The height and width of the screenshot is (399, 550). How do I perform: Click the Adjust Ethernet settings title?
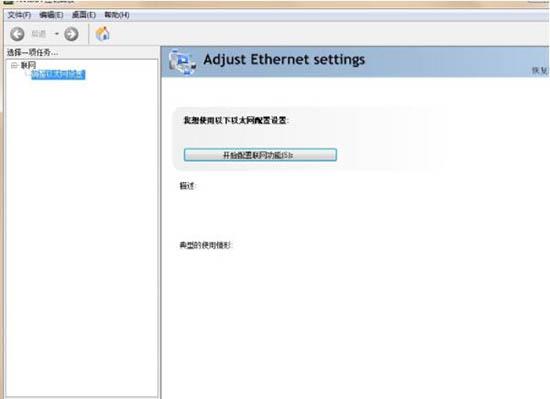pos(284,59)
